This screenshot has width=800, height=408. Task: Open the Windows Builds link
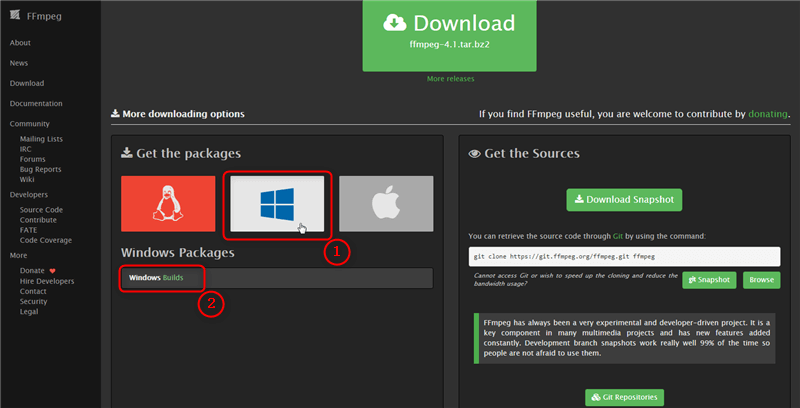point(156,277)
